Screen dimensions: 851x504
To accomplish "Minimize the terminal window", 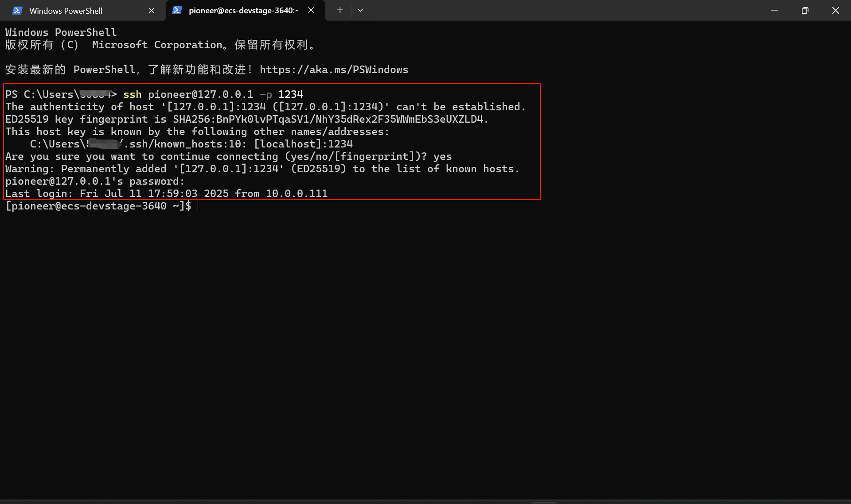I will click(774, 10).
